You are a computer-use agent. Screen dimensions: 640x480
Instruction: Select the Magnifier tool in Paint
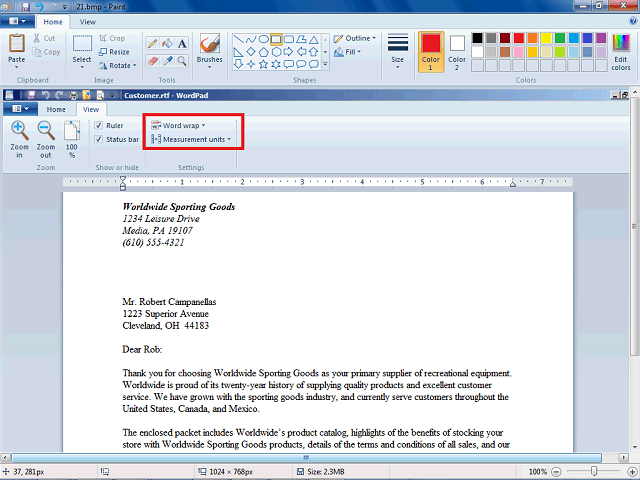pyautogui.click(x=182, y=61)
